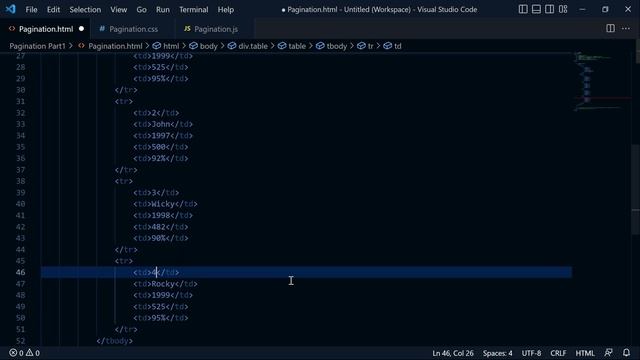
Task: Click the 500 td line
Action: pos(160,147)
